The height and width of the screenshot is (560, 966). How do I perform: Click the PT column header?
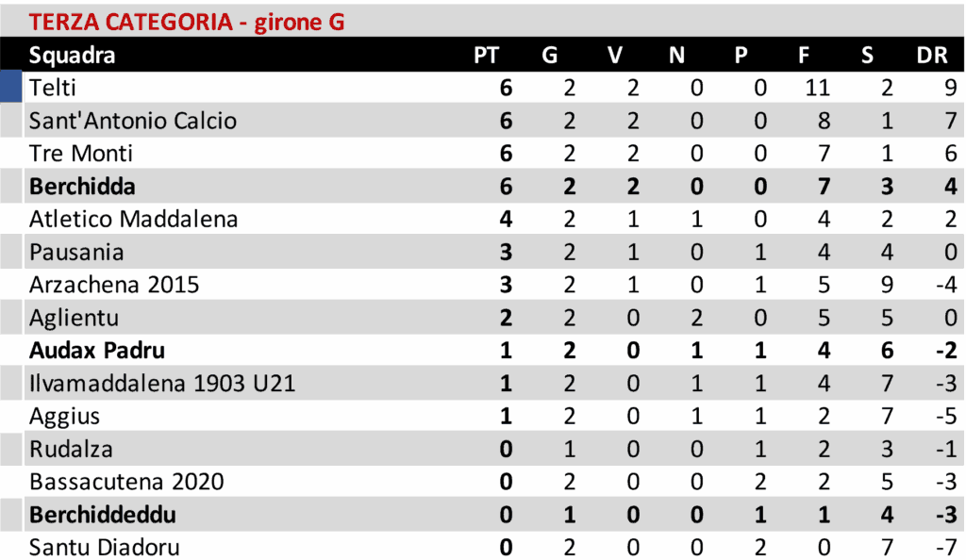pyautogui.click(x=486, y=55)
